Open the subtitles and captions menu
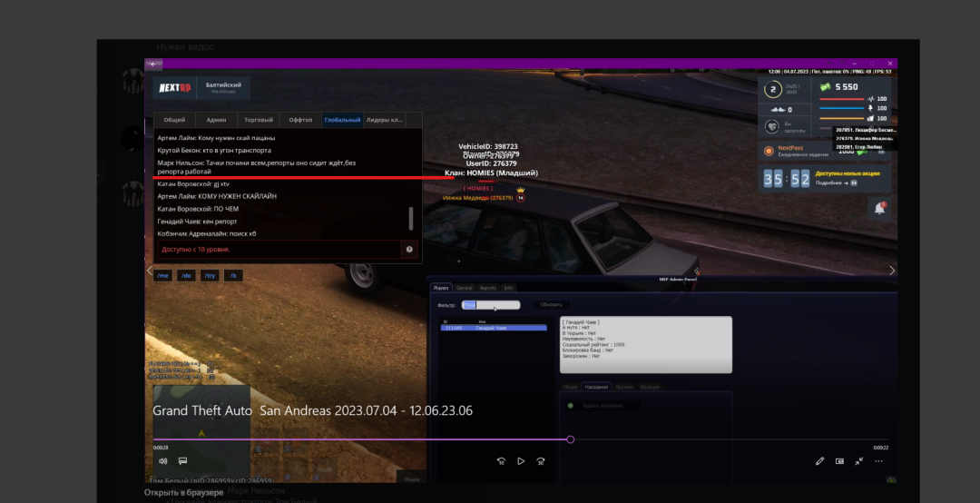 182,461
